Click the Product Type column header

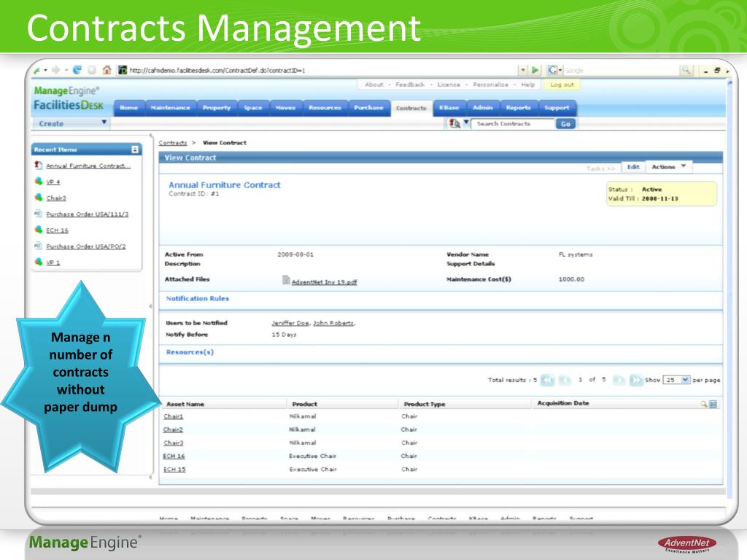(x=425, y=404)
